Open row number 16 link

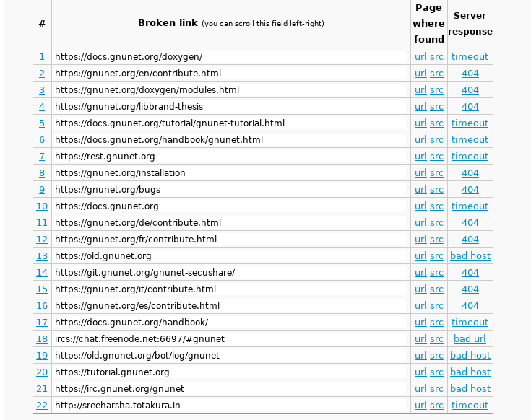tap(42, 305)
